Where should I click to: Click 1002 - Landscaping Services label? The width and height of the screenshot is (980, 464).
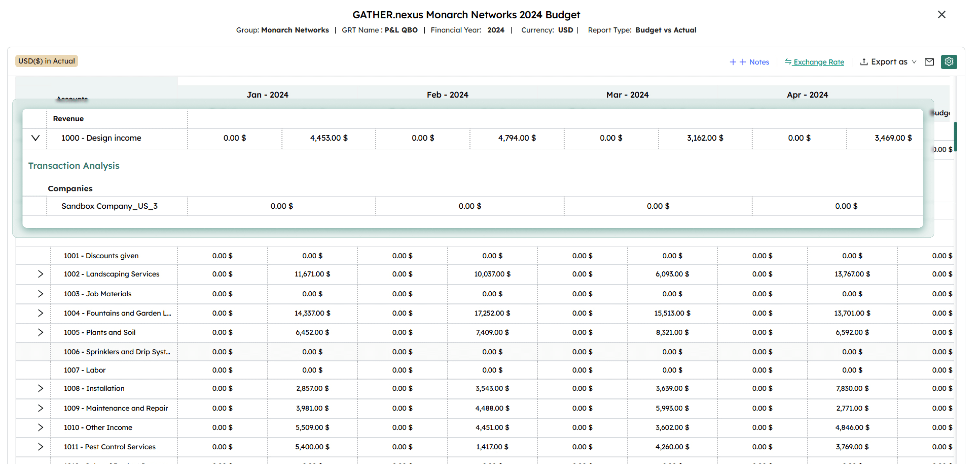click(111, 274)
